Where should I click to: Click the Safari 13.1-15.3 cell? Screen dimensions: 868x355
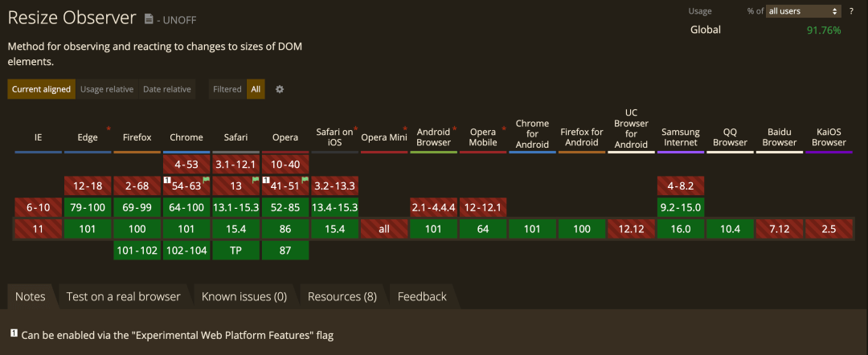(235, 207)
